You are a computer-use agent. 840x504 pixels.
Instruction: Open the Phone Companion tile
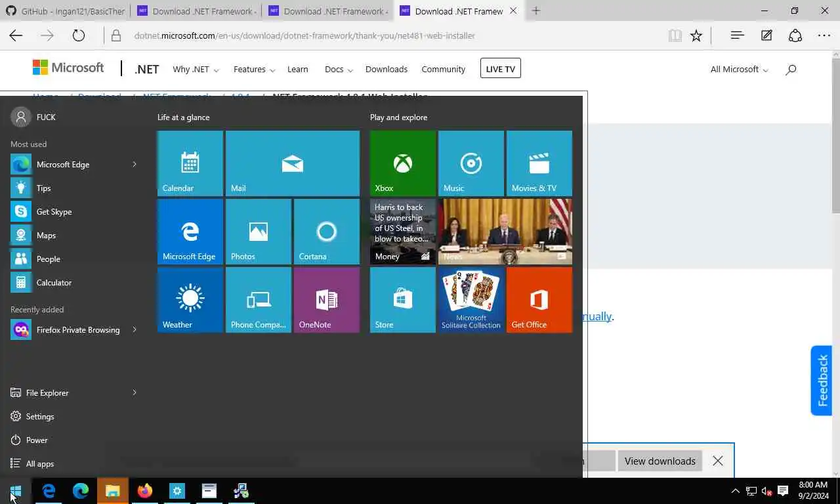tap(259, 300)
